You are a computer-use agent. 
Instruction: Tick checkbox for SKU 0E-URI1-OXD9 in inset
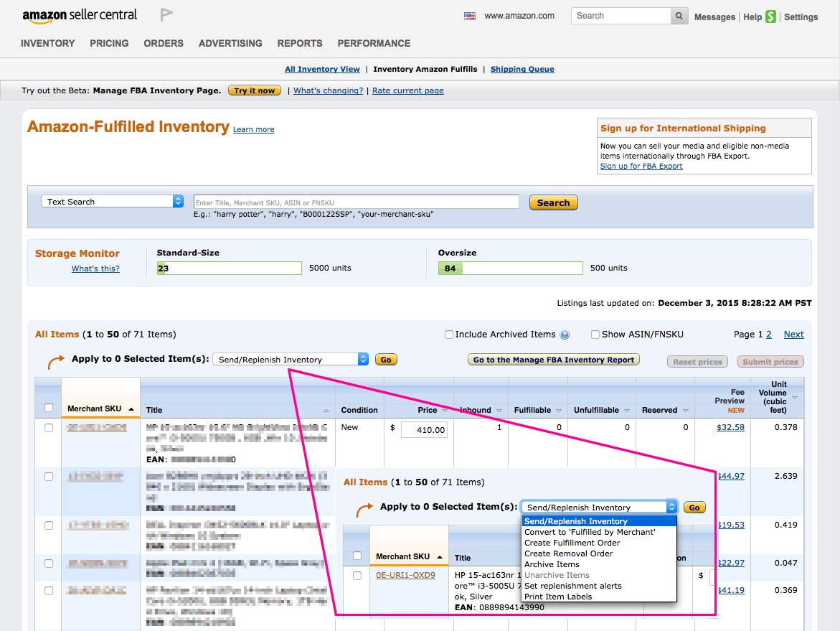(357, 576)
